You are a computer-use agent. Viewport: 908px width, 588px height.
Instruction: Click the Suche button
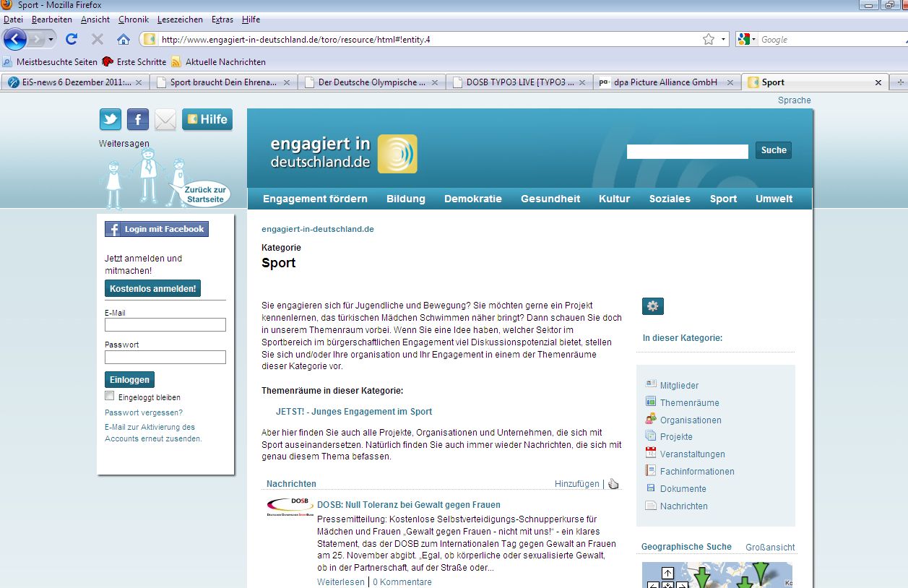(774, 150)
